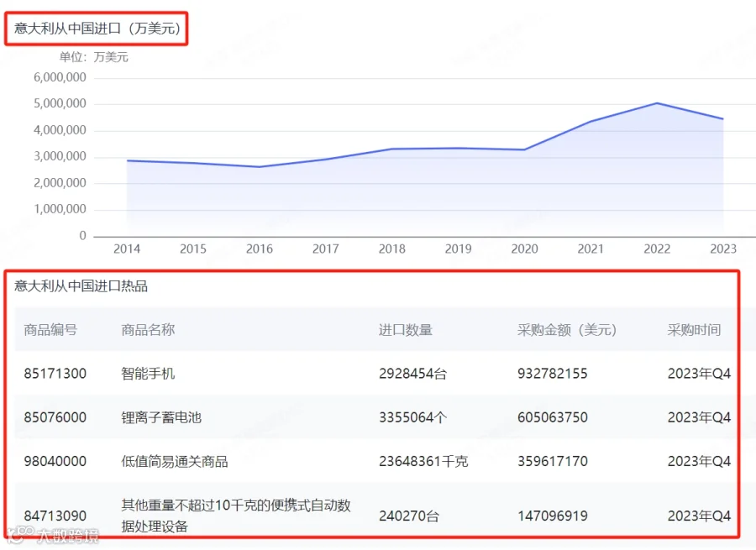Select the 智能手机 product name

click(x=148, y=374)
